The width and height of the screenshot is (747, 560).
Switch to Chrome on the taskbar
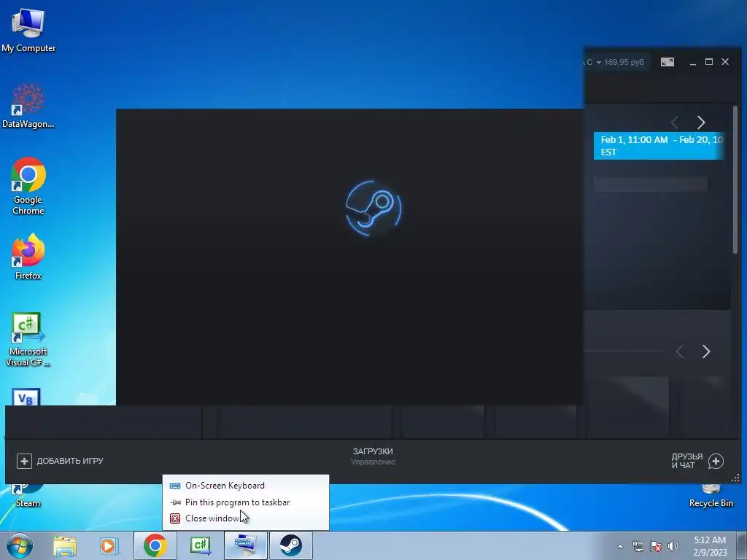coord(155,545)
